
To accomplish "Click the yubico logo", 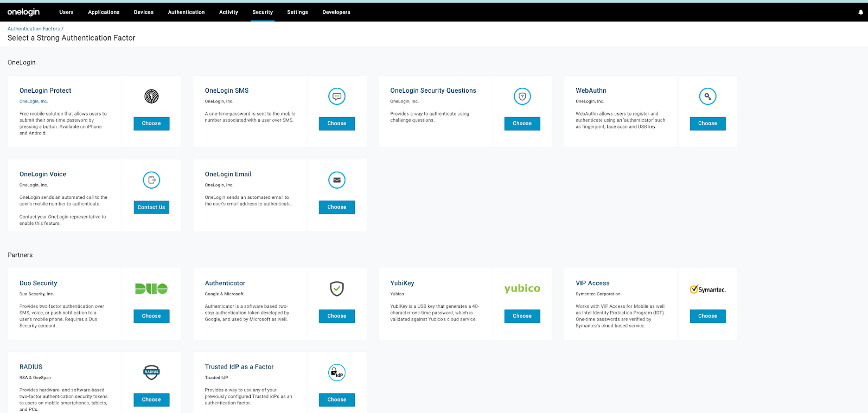I will 522,288.
